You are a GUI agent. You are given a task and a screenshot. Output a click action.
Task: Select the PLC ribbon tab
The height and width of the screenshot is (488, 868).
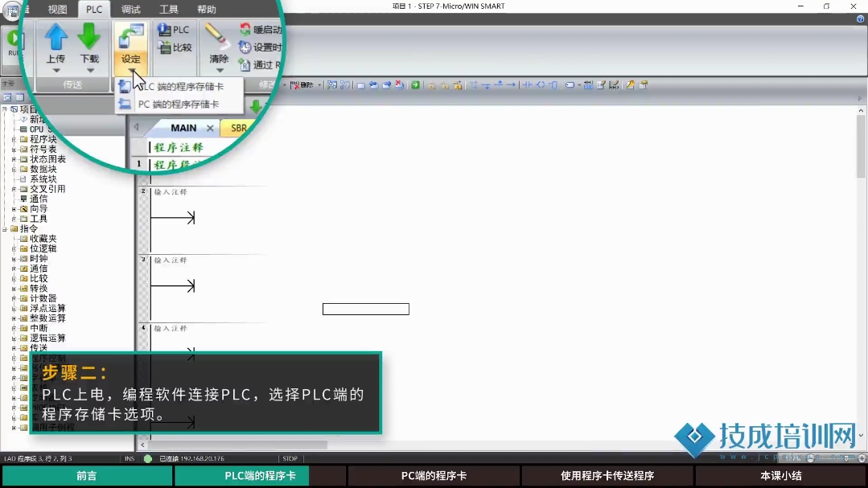point(94,10)
